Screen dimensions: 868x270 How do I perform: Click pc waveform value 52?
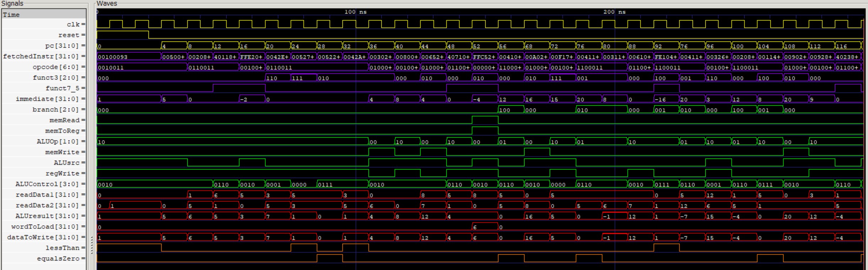coord(477,46)
